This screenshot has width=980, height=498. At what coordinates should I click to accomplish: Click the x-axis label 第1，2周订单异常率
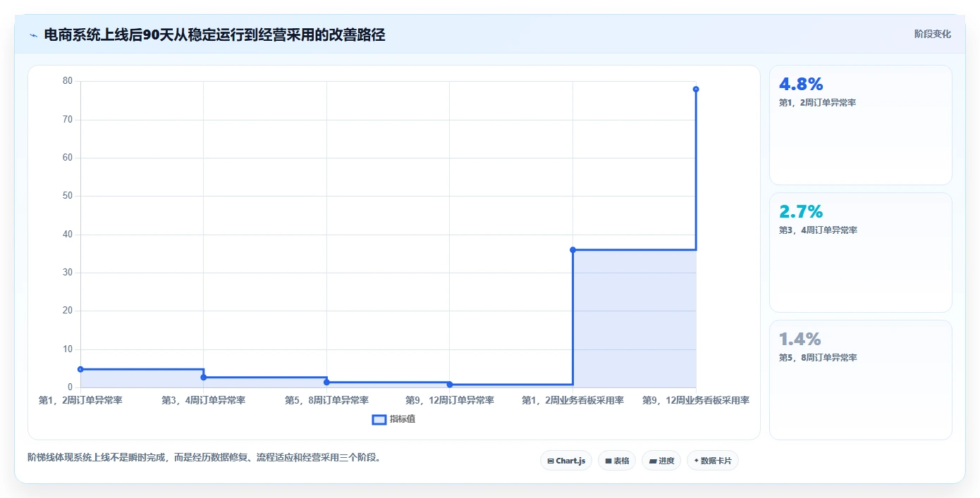(x=80, y=400)
